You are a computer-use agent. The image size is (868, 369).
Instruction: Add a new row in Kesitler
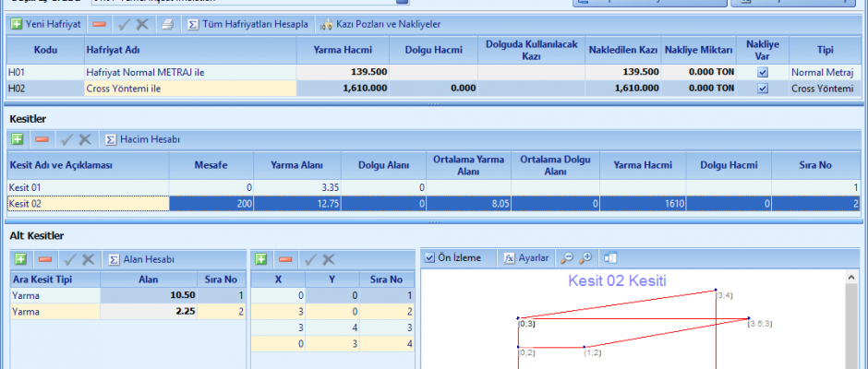[17, 139]
